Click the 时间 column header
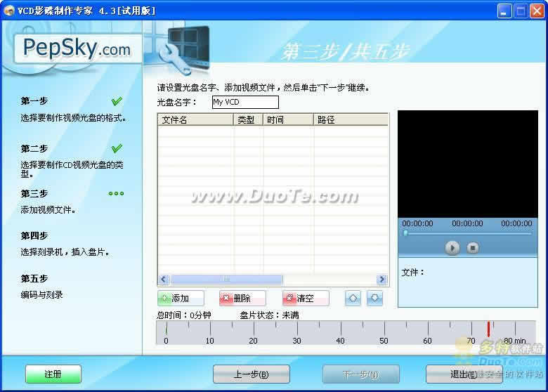548x392 pixels. (288, 120)
